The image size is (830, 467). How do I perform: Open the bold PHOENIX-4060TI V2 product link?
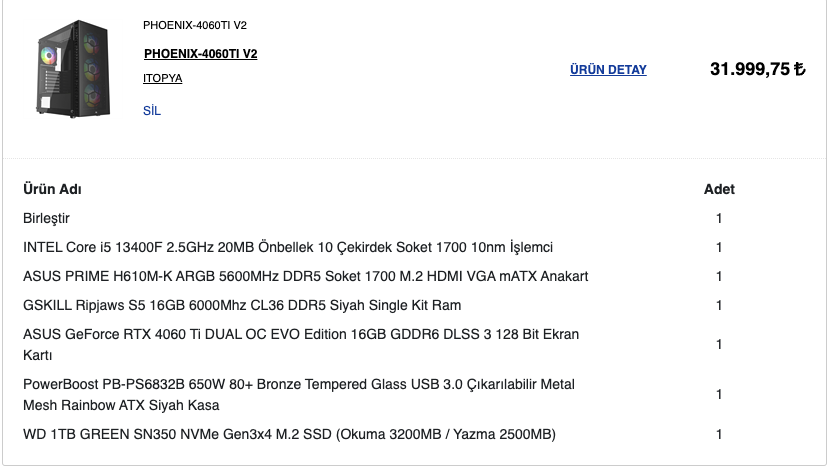point(200,54)
